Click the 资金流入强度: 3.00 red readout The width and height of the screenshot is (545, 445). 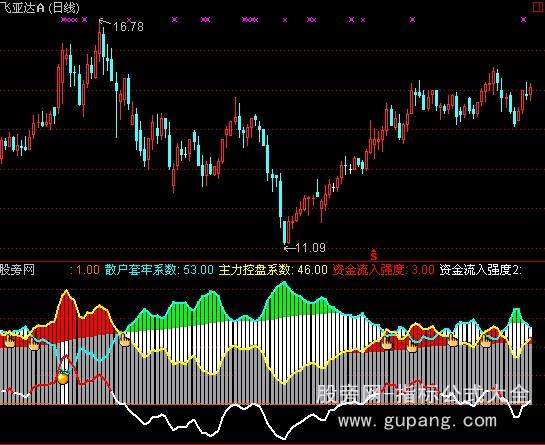(x=383, y=269)
